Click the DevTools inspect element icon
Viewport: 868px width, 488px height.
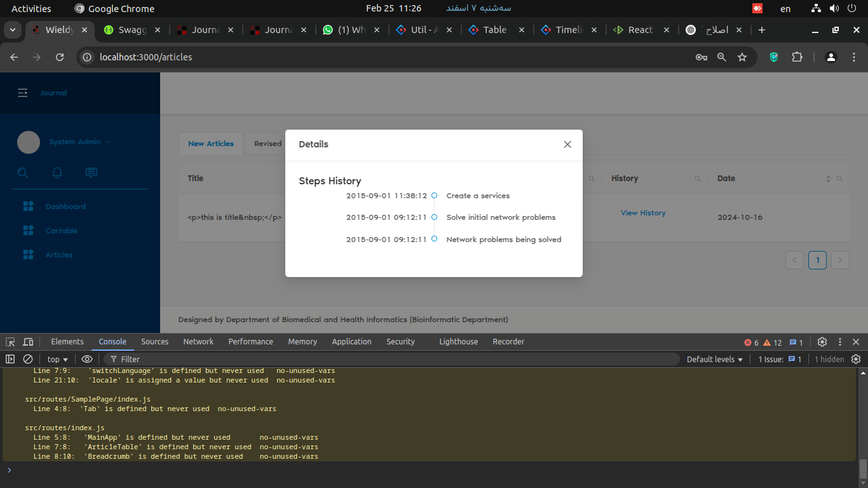point(10,342)
